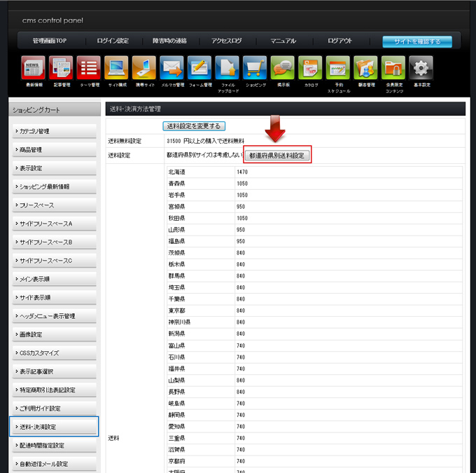The height and width of the screenshot is (473, 476).
Task: Click the サイトを確認する button
Action: tap(417, 41)
